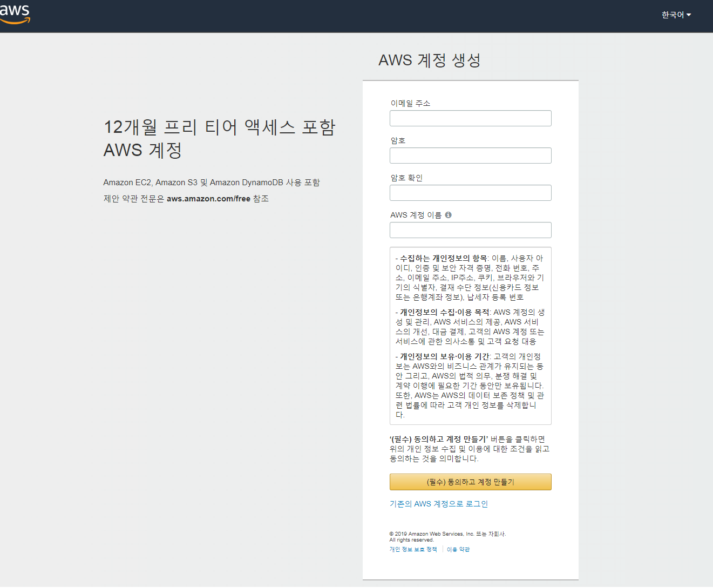Click the AWS 계정 생성 heading
Image resolution: width=713 pixels, height=588 pixels.
point(430,60)
